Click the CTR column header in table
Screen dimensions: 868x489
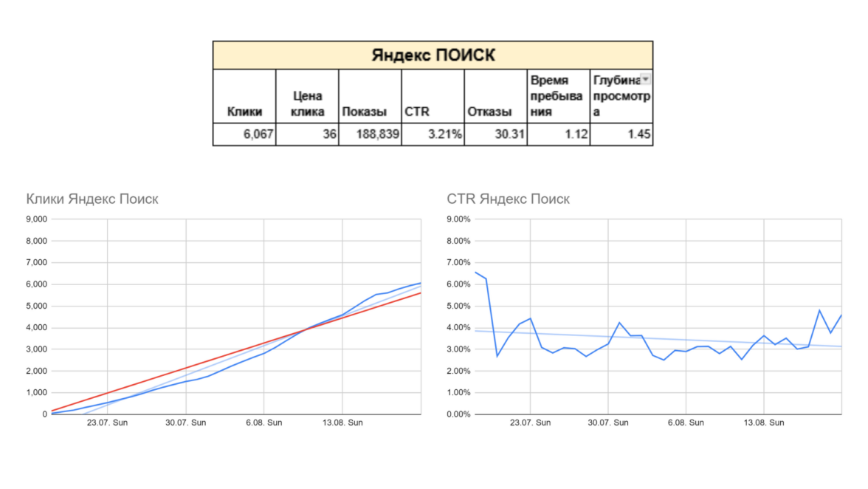433,96
